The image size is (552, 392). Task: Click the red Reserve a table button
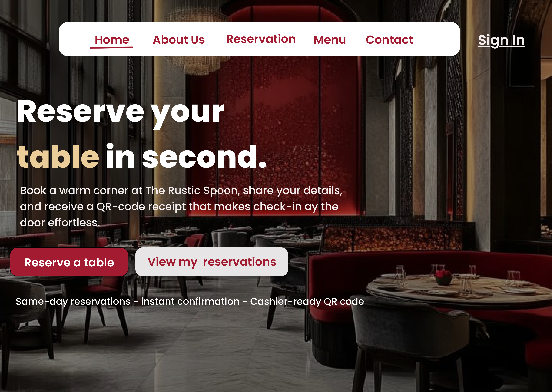click(x=69, y=262)
